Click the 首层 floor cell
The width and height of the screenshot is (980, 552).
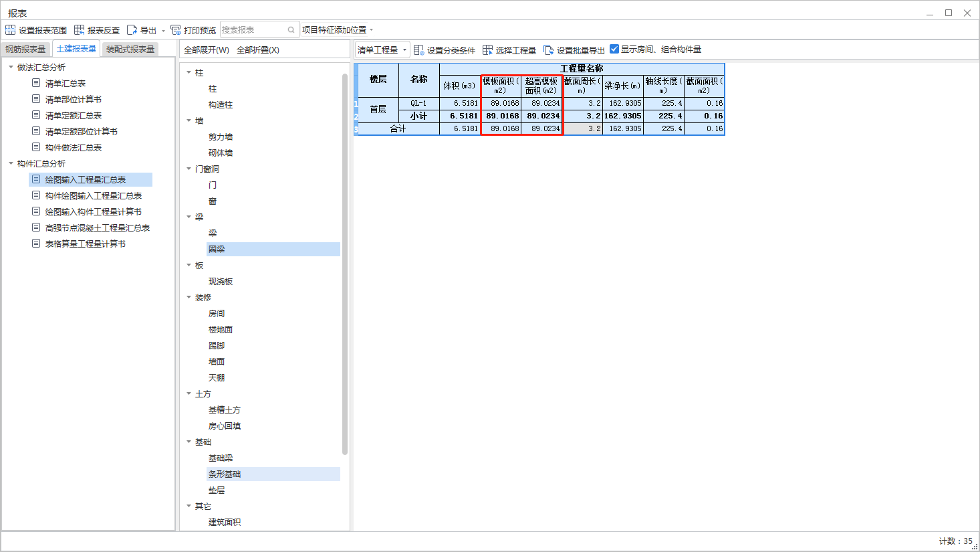(378, 110)
